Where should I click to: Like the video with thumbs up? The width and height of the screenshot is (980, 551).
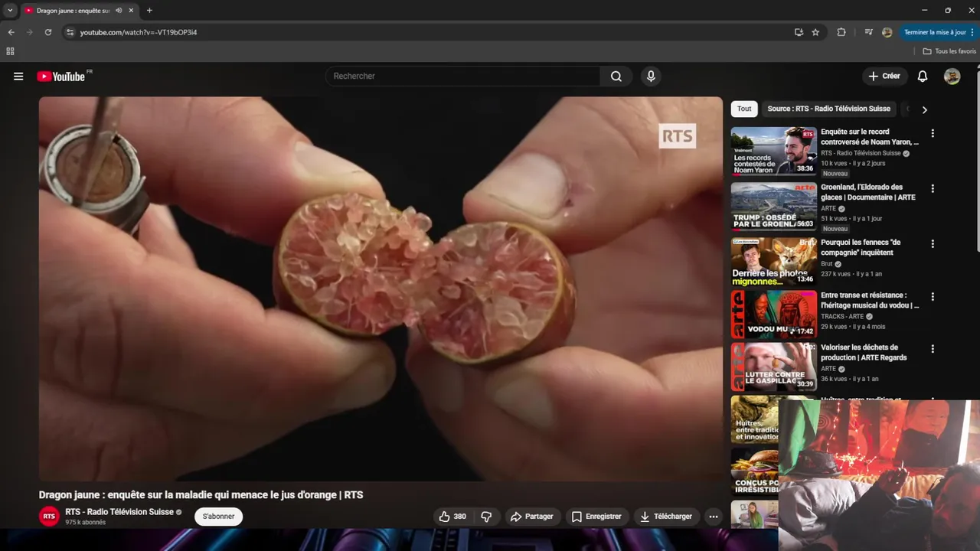[x=452, y=517]
